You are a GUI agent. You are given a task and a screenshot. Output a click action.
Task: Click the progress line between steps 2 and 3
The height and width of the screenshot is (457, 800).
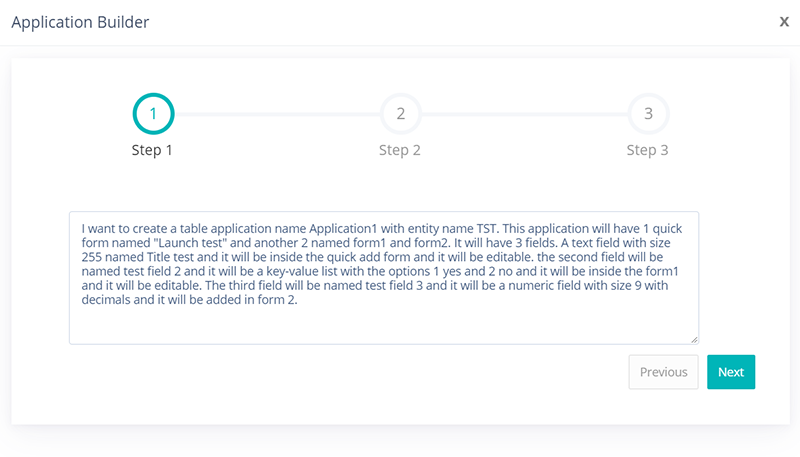coord(524,115)
